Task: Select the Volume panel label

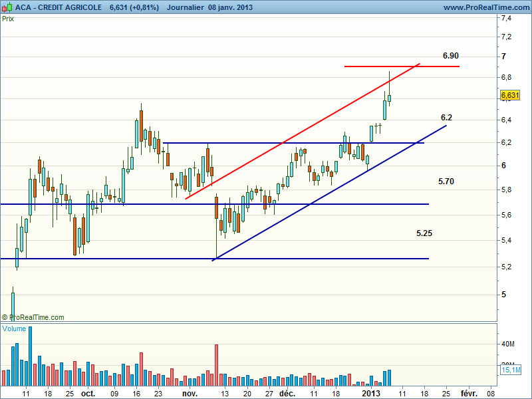Action: click(x=15, y=329)
